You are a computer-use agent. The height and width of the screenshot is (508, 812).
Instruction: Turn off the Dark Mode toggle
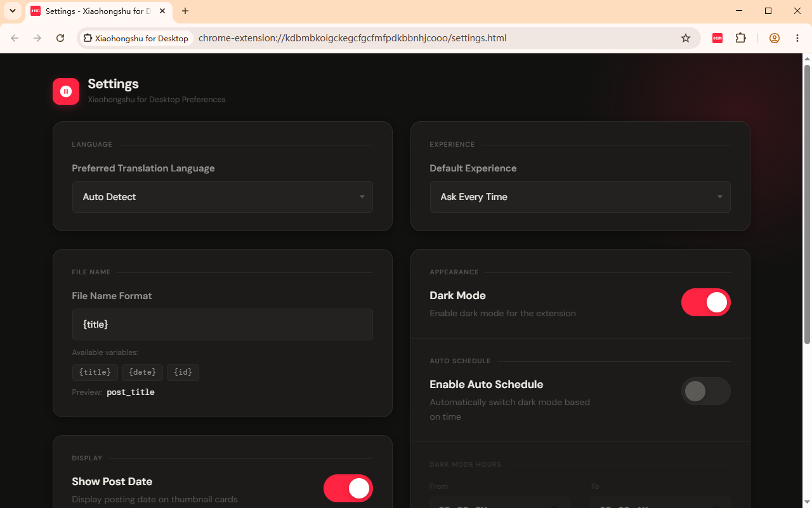pyautogui.click(x=706, y=302)
